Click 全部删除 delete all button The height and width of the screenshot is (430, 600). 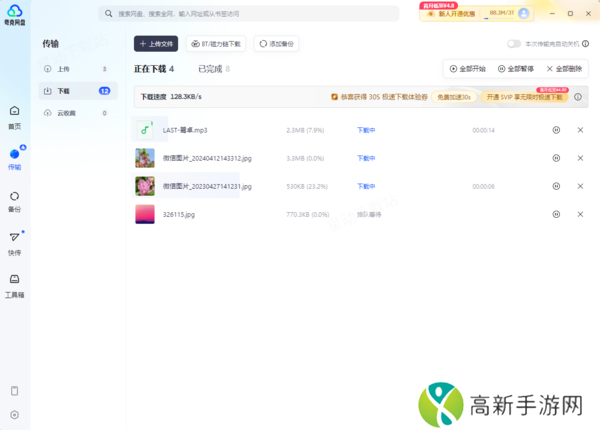pos(564,69)
